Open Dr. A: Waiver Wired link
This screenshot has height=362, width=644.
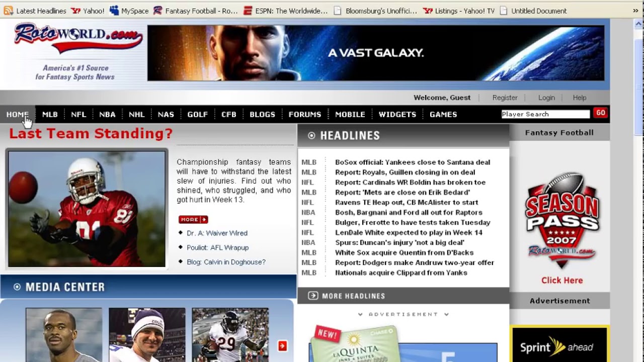[x=217, y=233]
